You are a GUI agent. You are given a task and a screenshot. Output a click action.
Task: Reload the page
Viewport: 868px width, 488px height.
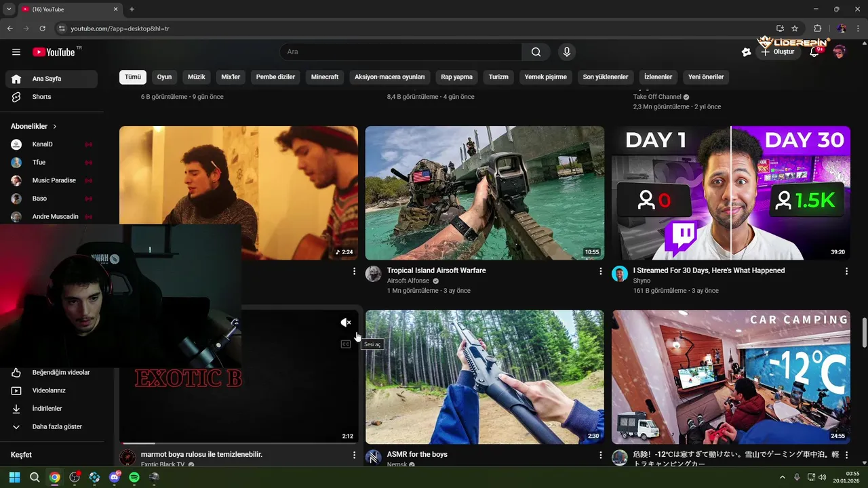point(42,28)
